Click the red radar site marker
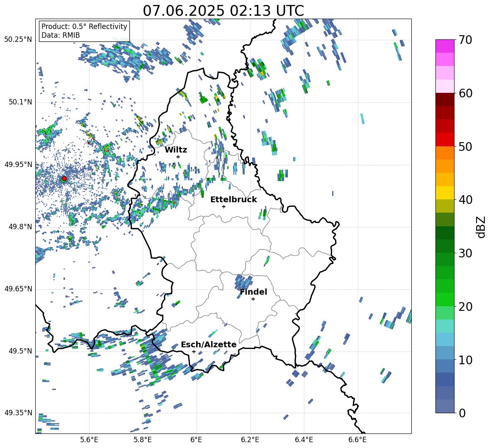The width and height of the screenshot is (491, 448). (64, 178)
